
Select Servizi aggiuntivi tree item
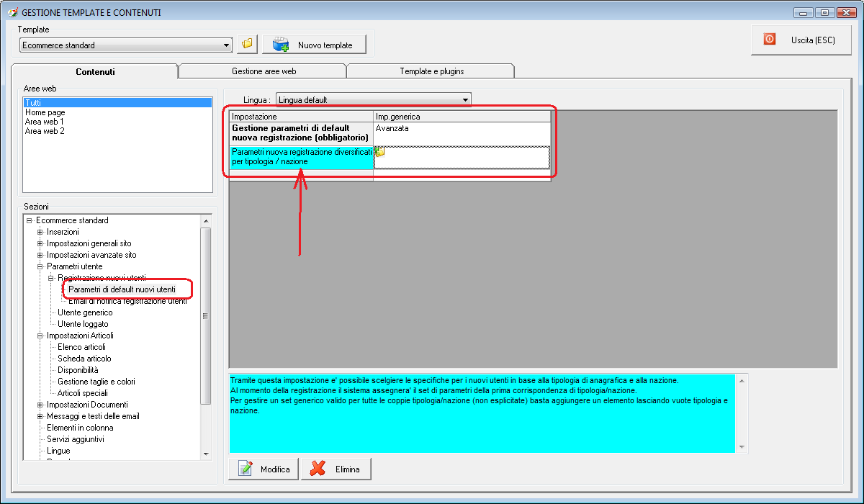coord(76,439)
